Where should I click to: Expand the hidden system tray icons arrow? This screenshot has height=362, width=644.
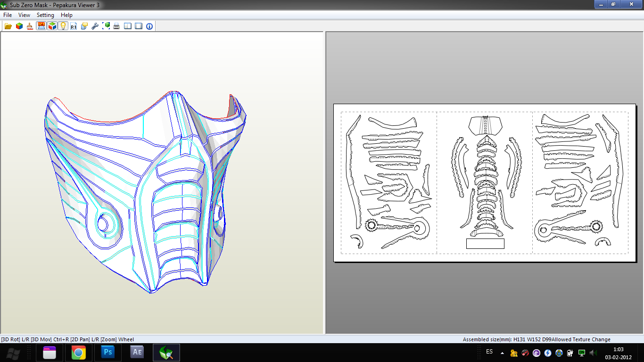[x=502, y=353]
